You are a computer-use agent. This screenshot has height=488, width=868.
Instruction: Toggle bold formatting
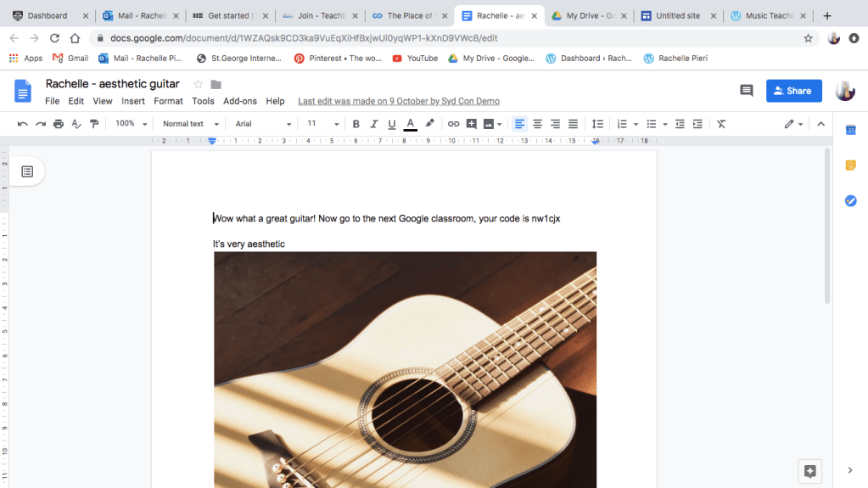point(356,124)
